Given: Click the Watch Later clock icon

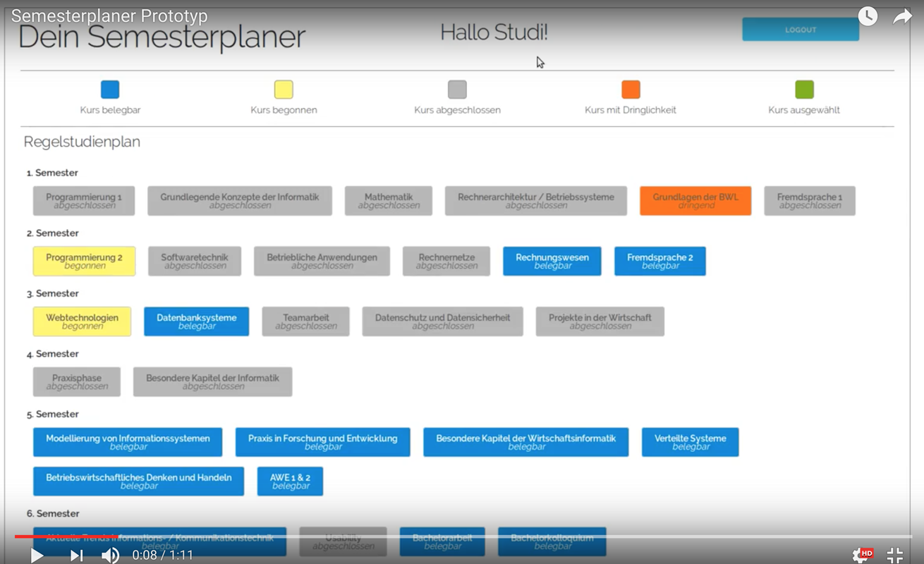Looking at the screenshot, I should 868,16.
